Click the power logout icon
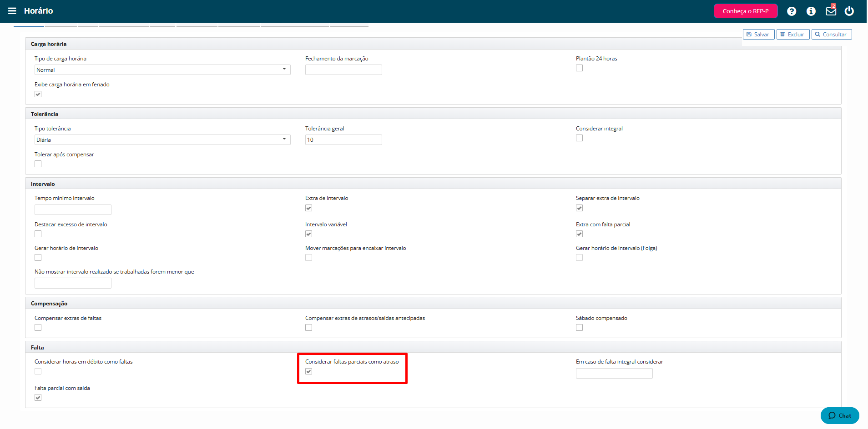The image size is (868, 429). [849, 11]
